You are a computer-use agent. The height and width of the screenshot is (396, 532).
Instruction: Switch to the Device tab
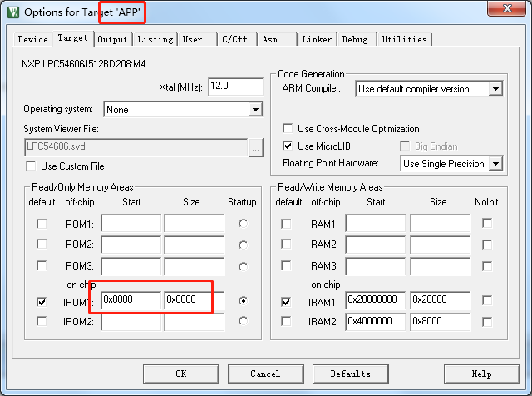[x=33, y=39]
